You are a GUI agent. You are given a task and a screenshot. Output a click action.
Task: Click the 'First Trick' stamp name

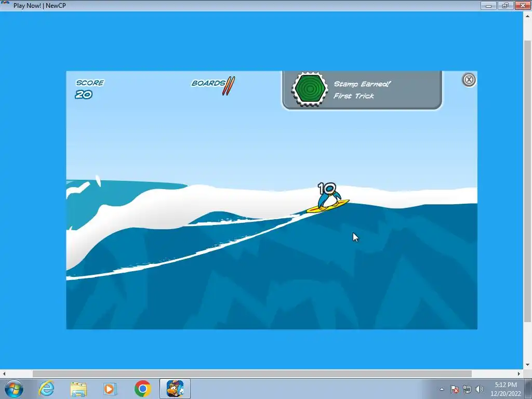tap(353, 96)
